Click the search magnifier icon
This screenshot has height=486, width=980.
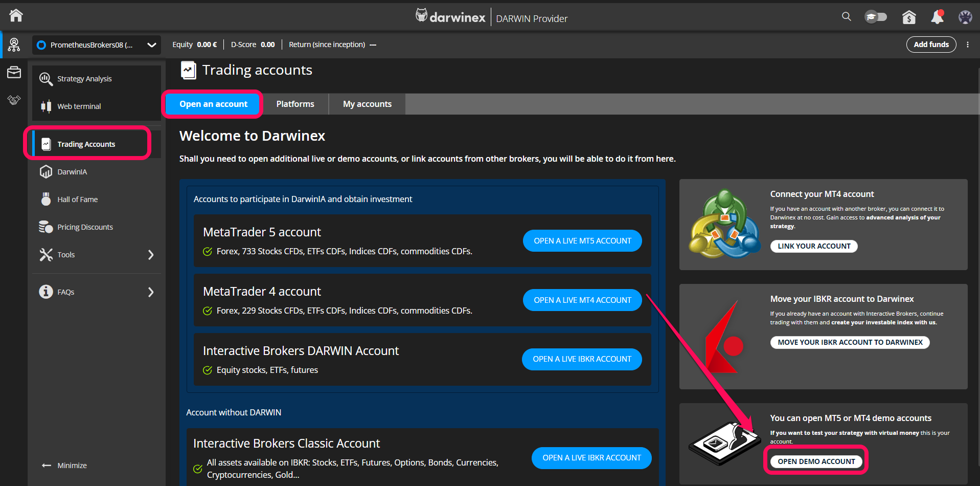(x=846, y=16)
